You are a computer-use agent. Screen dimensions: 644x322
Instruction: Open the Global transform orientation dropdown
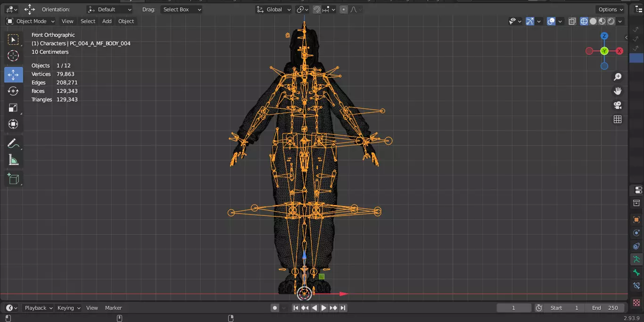(273, 9)
